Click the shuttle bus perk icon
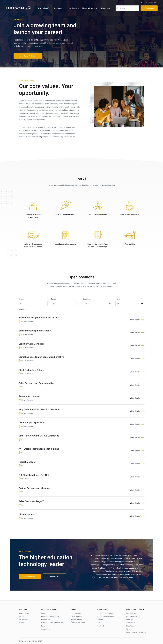The width and height of the screenshot is (163, 644). (97, 235)
